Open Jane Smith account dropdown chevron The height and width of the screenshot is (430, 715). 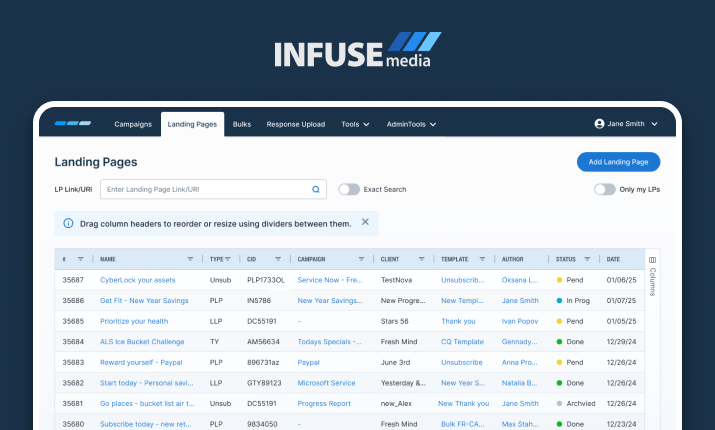654,124
